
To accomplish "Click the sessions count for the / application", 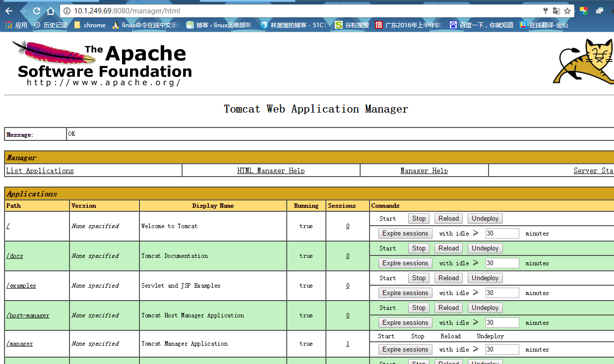I will (x=348, y=226).
